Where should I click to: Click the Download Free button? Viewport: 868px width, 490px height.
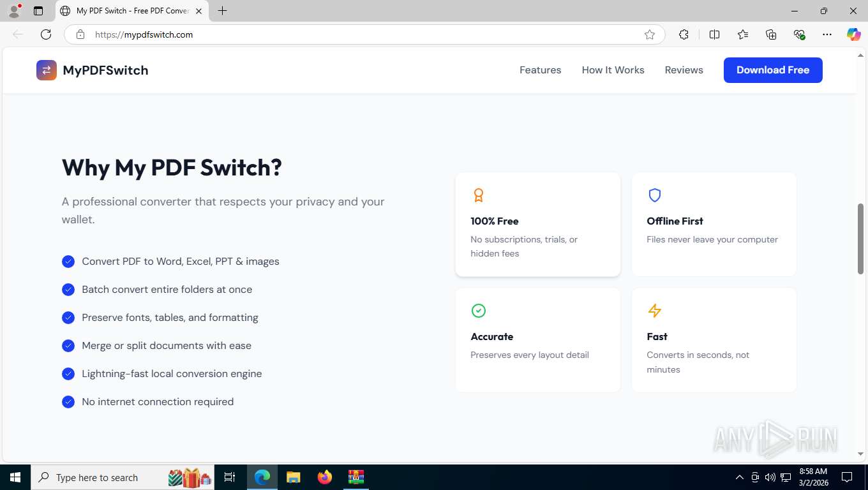773,70
